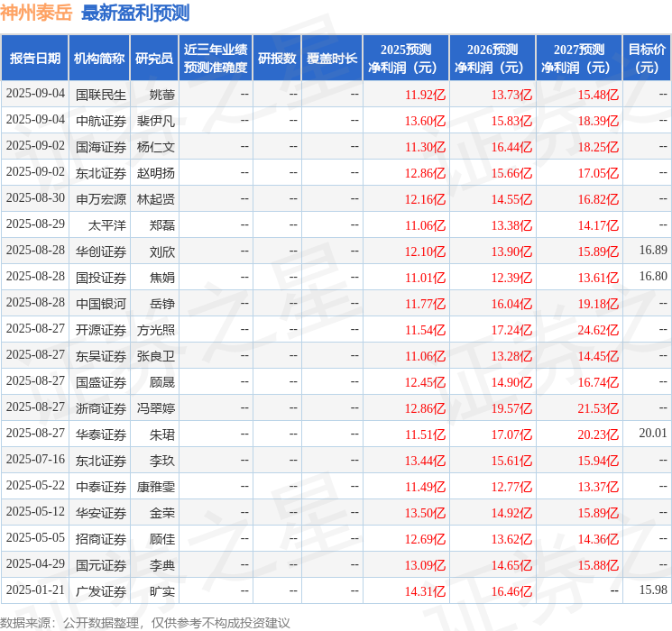Click target price 16.89
This screenshot has height=631, width=672.
point(653,251)
